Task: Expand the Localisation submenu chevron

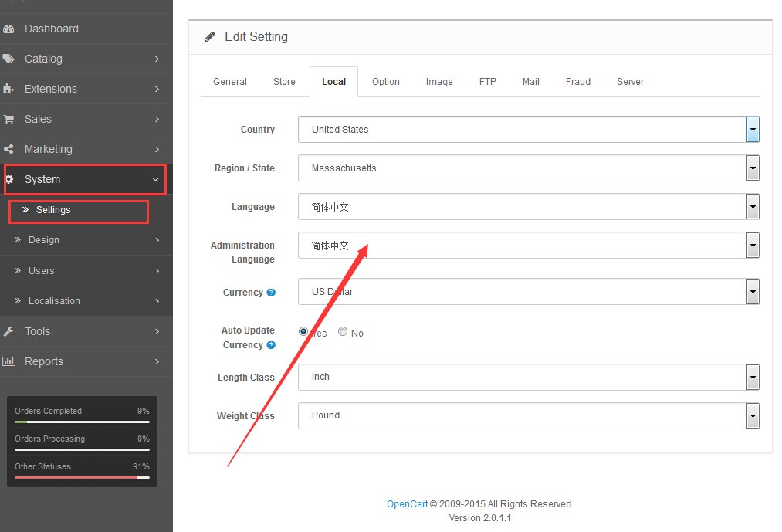Action: 157,301
